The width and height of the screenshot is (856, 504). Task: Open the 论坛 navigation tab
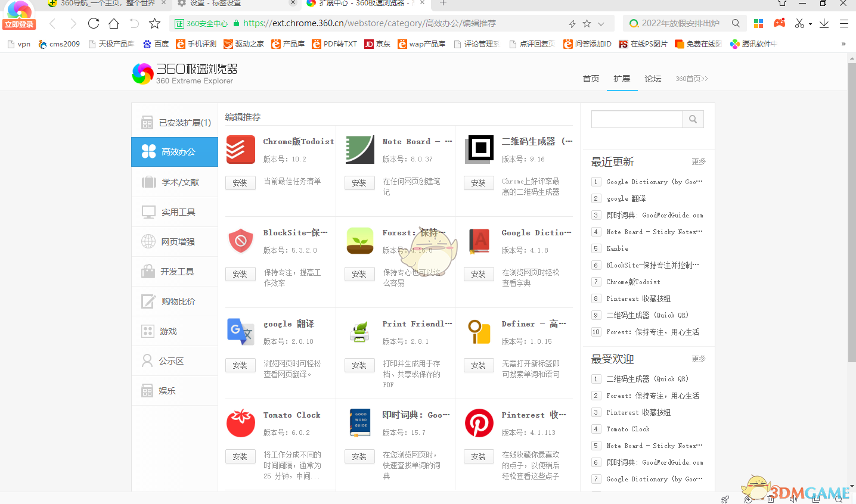click(653, 78)
